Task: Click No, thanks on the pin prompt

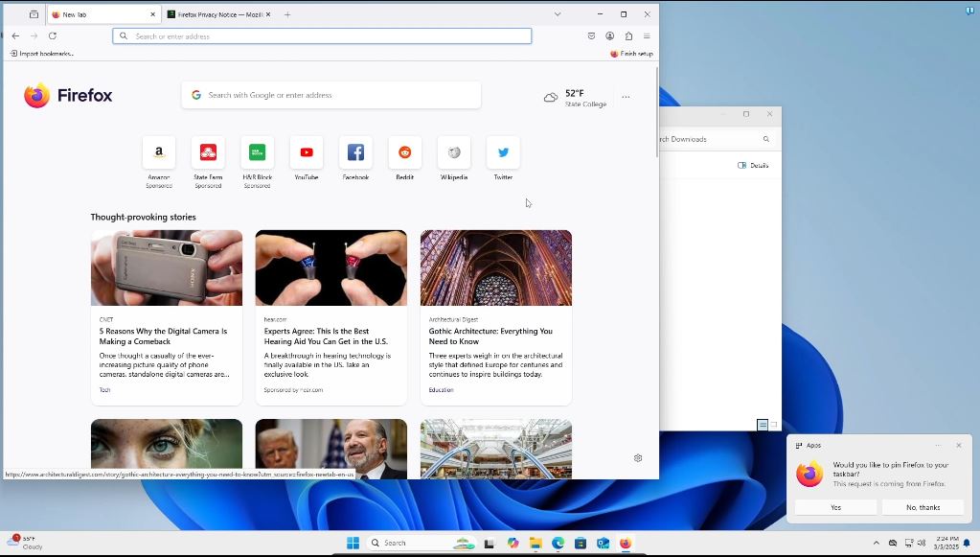Action: pyautogui.click(x=923, y=507)
